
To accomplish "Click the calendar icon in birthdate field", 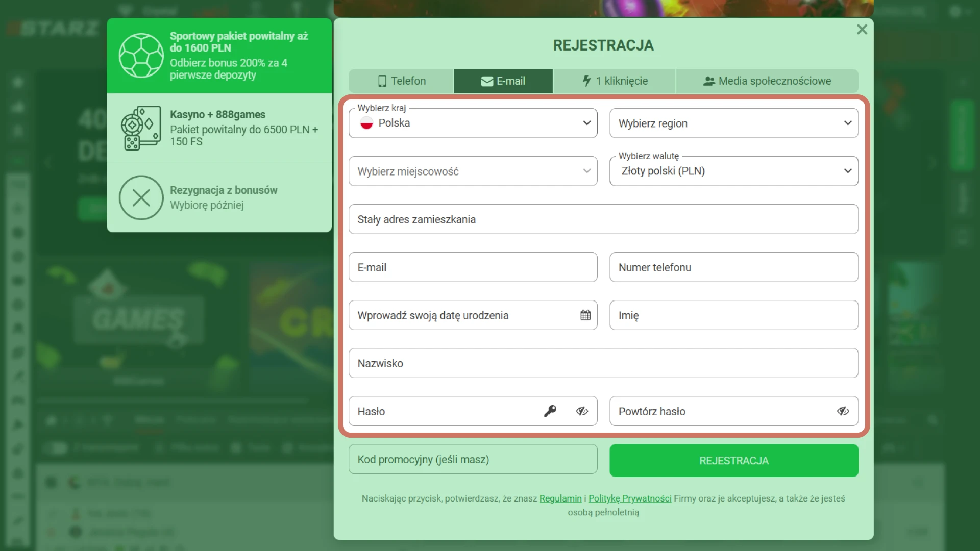I will pos(585,315).
